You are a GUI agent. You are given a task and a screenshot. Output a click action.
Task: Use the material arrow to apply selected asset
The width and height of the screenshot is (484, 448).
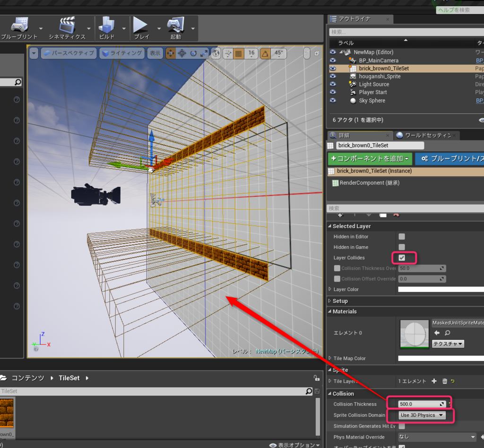click(x=437, y=333)
